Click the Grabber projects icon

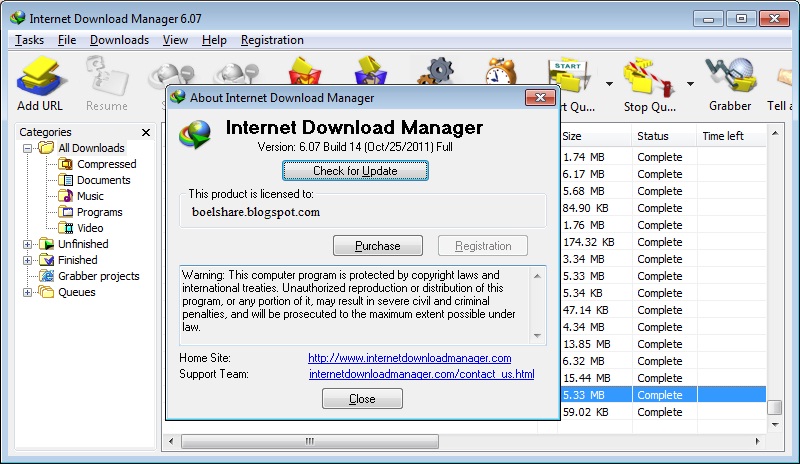coord(46,276)
